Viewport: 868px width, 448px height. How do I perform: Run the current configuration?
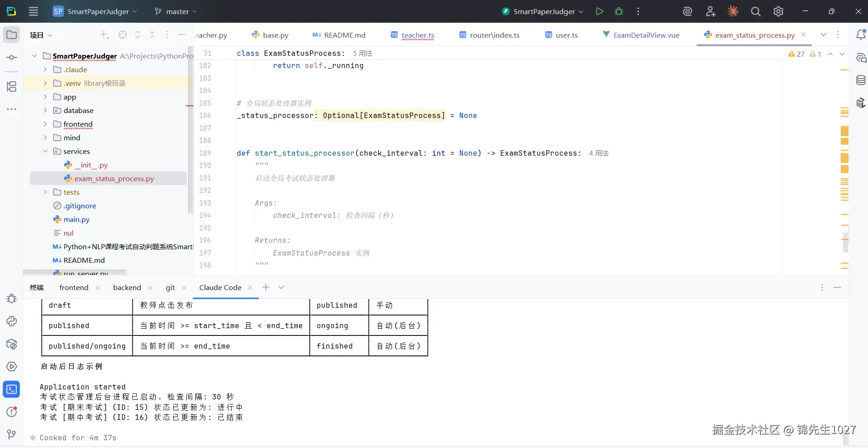point(599,11)
